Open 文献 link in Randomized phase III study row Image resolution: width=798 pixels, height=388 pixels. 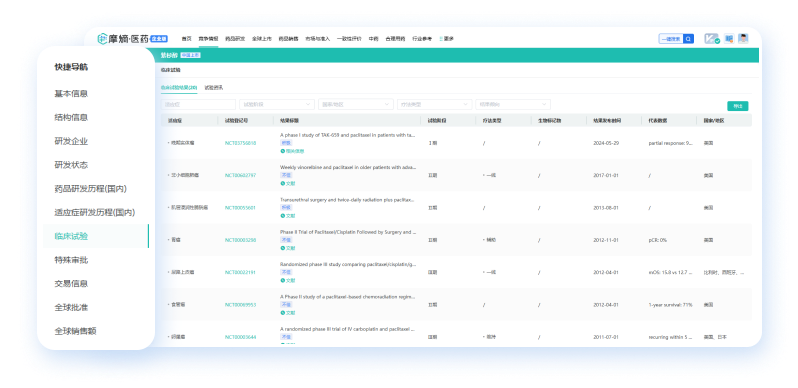click(x=288, y=281)
